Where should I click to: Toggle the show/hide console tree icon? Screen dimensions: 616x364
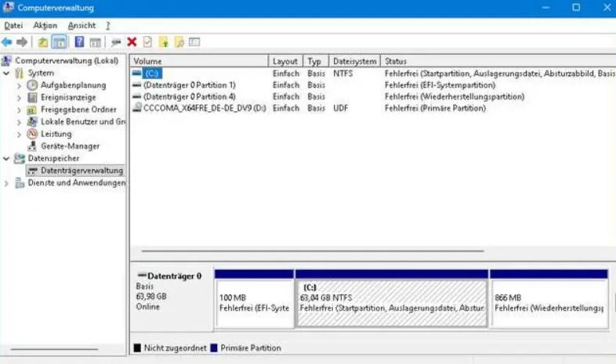[x=60, y=42]
